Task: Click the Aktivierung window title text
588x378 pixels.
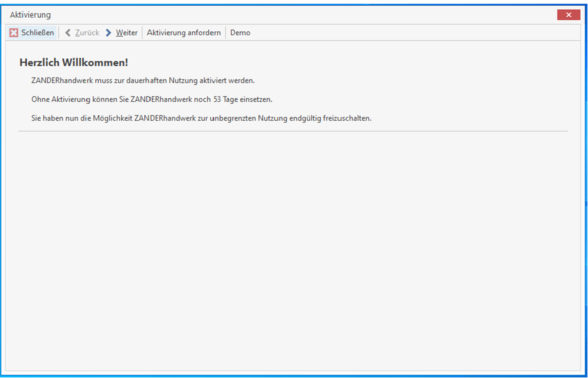Action: (31, 15)
